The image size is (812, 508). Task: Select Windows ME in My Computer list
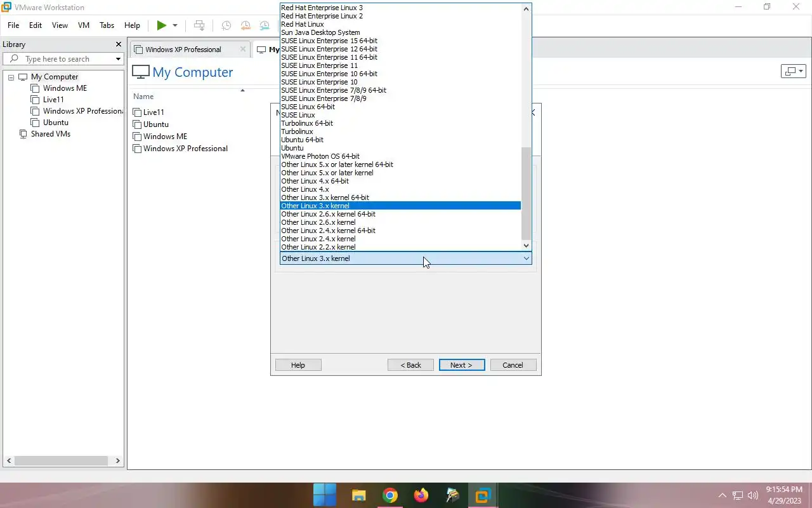click(165, 137)
